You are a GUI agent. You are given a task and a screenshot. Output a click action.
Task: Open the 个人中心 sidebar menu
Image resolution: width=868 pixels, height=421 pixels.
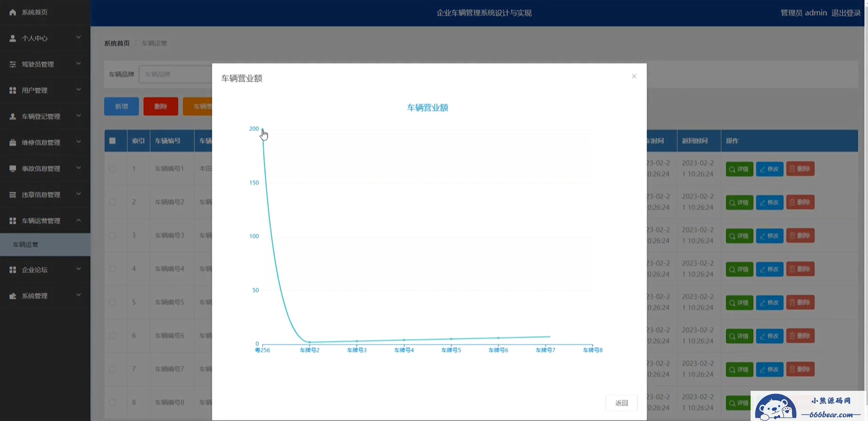(x=45, y=38)
